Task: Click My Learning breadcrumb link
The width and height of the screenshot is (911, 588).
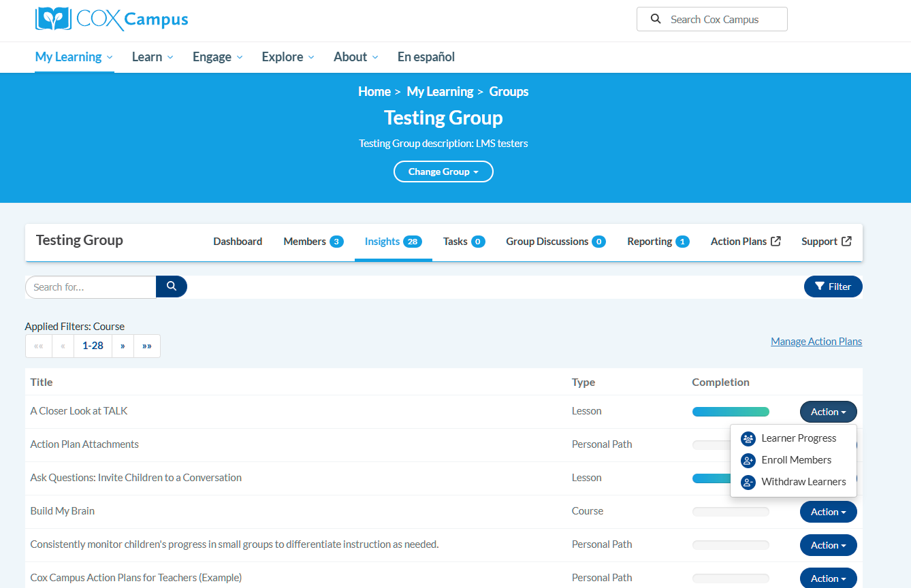Action: (440, 92)
